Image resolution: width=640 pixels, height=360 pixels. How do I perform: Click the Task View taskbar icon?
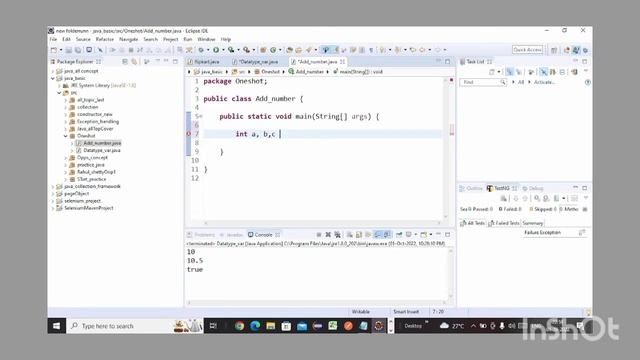point(213,326)
